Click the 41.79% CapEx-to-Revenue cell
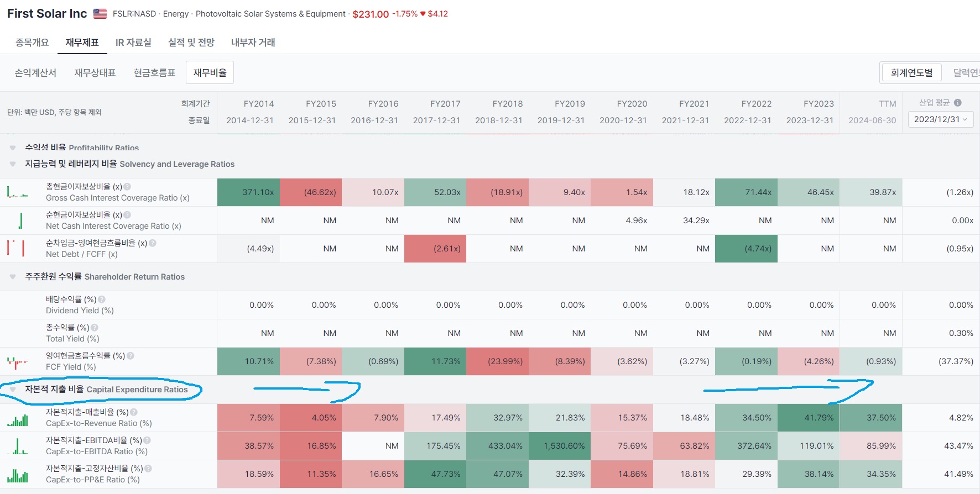 (x=809, y=418)
